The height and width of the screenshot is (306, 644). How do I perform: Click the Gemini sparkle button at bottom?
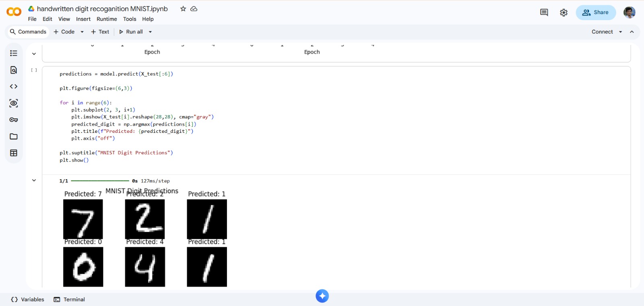pos(322,296)
